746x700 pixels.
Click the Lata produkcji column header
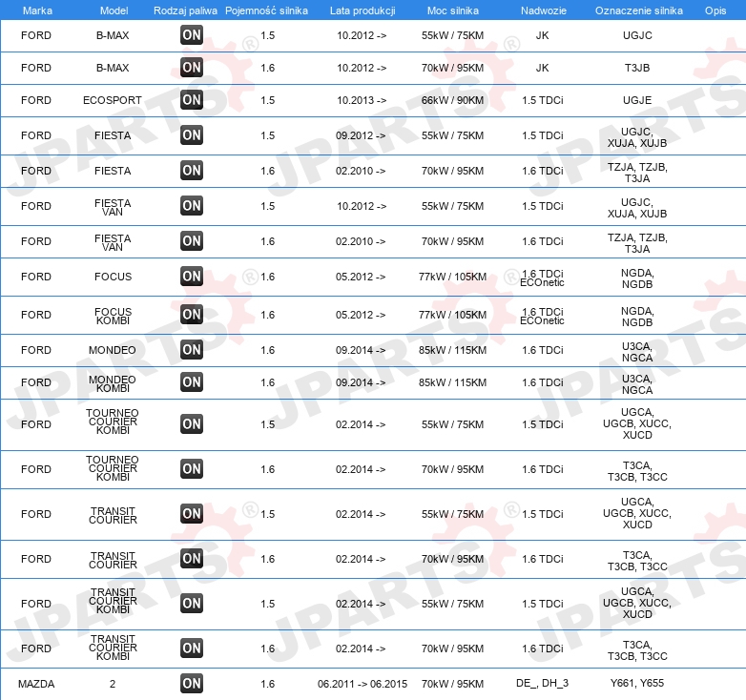363,10
